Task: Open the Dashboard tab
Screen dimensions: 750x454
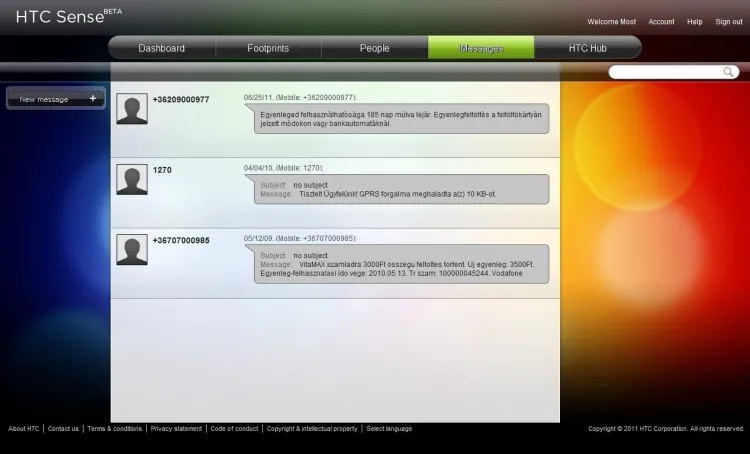Action: coord(161,48)
